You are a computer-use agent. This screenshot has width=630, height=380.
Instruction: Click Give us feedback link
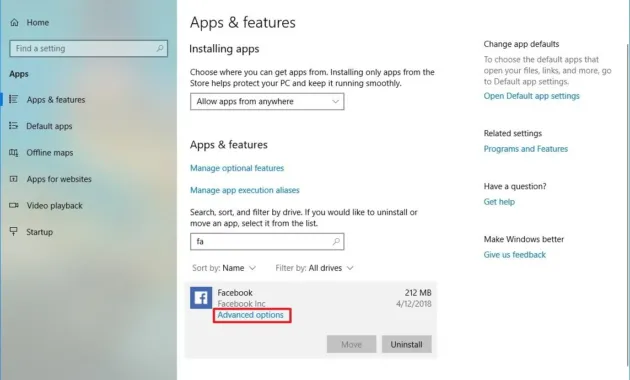515,255
